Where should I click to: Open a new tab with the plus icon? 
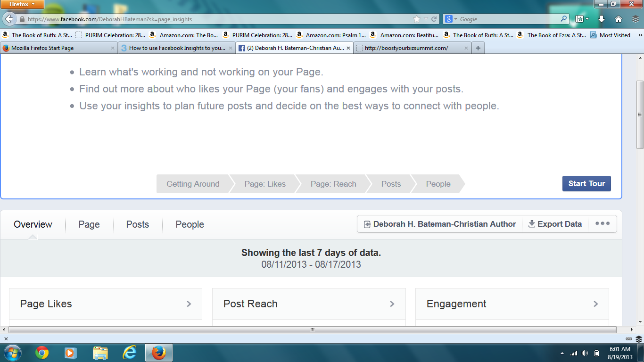click(x=478, y=48)
